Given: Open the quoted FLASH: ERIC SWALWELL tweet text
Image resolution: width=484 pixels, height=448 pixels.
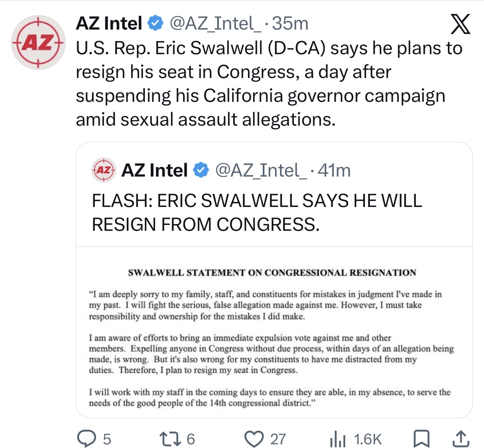Looking at the screenshot, I should [257, 212].
